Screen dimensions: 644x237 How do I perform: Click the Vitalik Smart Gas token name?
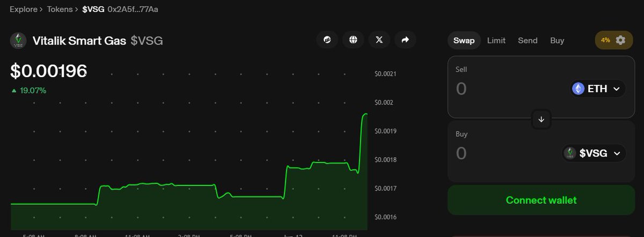79,41
